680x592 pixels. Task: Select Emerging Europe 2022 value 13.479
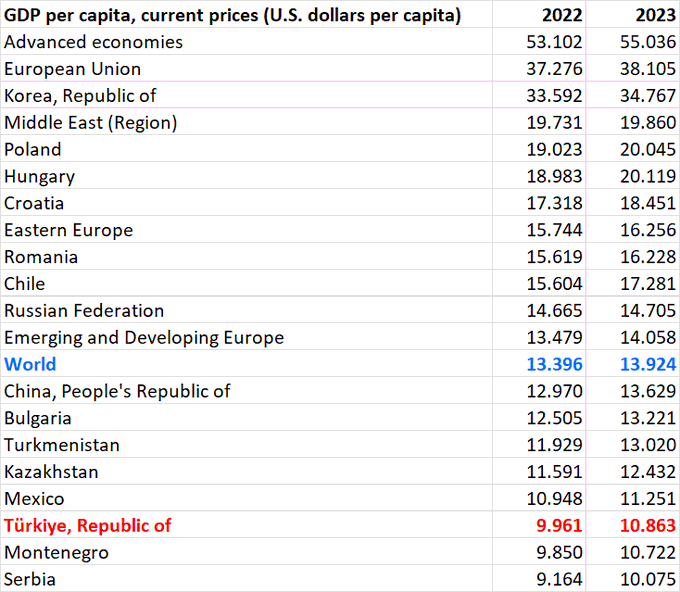(x=554, y=338)
